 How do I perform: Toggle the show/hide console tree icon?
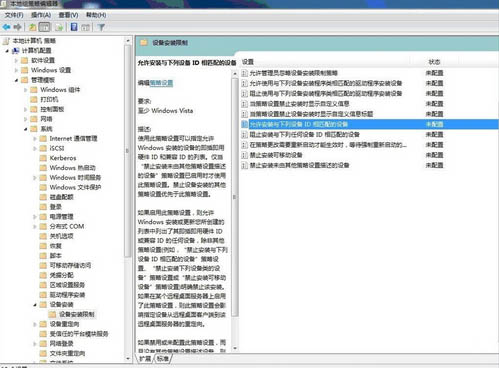point(44,27)
